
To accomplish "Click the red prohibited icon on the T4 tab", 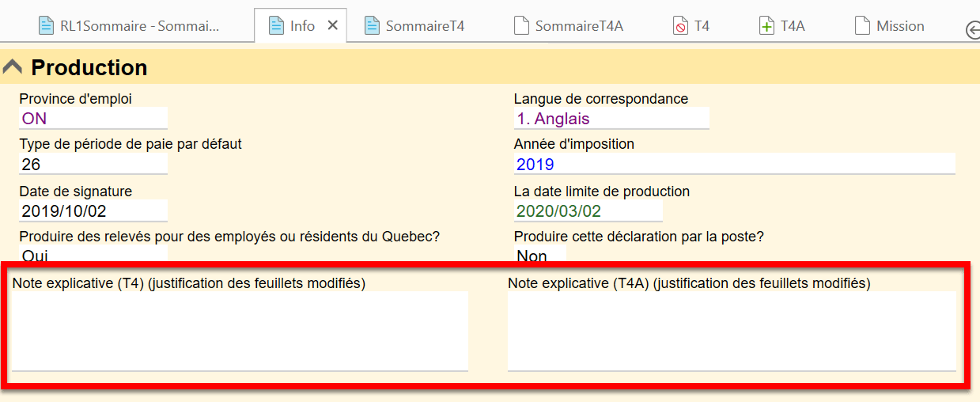I will 680,26.
